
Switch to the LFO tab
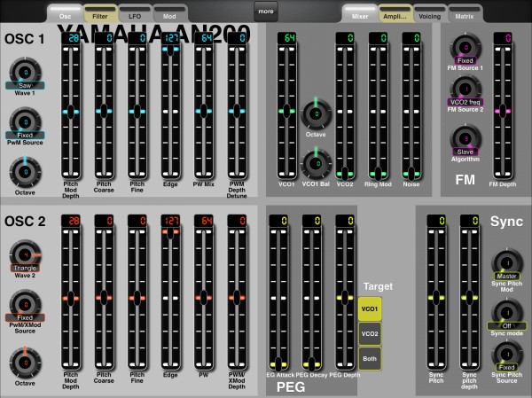135,13
